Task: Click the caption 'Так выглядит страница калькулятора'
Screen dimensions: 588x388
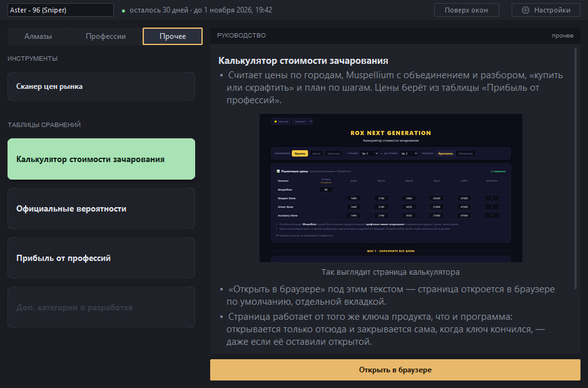Action: pos(390,272)
